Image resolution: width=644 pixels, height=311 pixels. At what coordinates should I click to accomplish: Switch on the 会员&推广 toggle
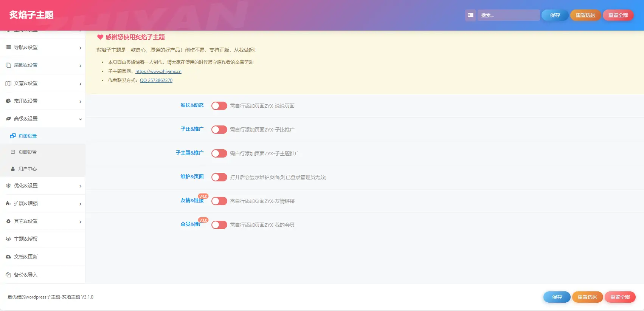(219, 225)
